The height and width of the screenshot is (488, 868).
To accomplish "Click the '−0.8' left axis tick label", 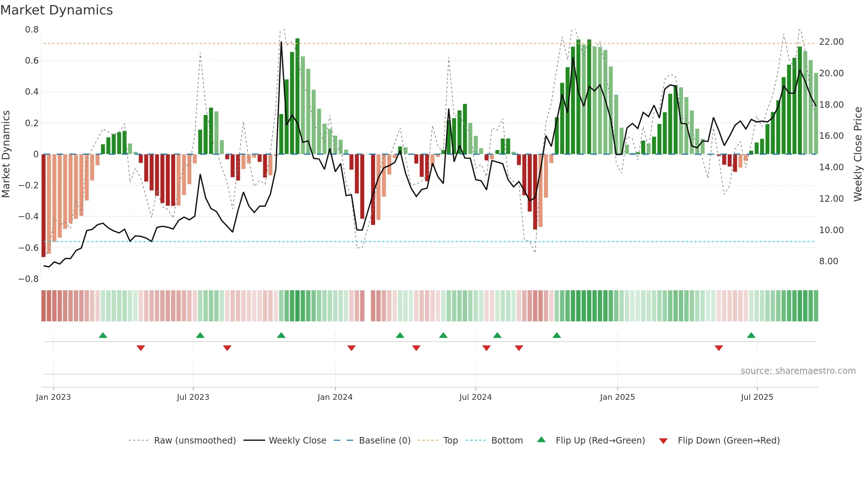I will pos(29,279).
